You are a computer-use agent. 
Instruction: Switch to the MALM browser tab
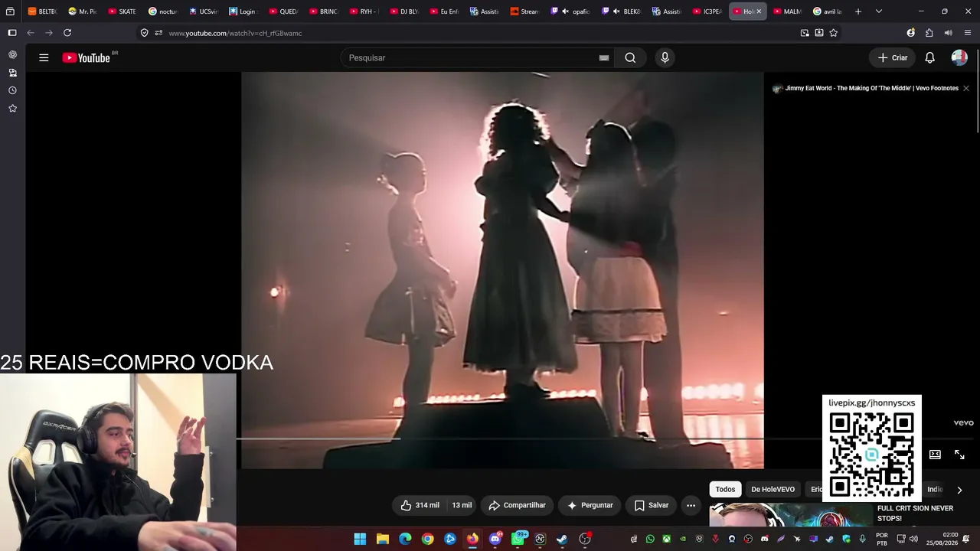[788, 11]
